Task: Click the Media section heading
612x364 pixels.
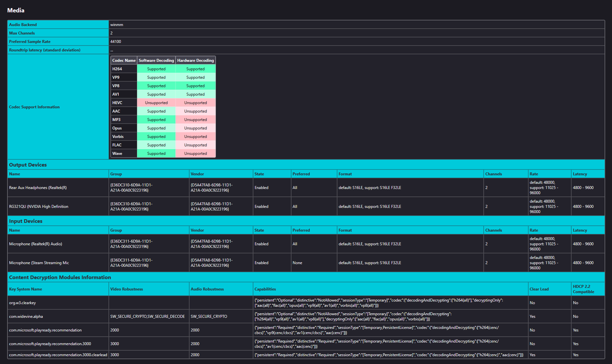Action: click(16, 10)
